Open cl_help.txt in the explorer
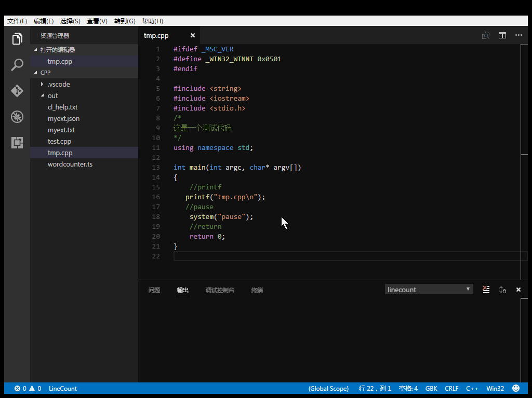Image resolution: width=532 pixels, height=398 pixels. tap(84, 107)
